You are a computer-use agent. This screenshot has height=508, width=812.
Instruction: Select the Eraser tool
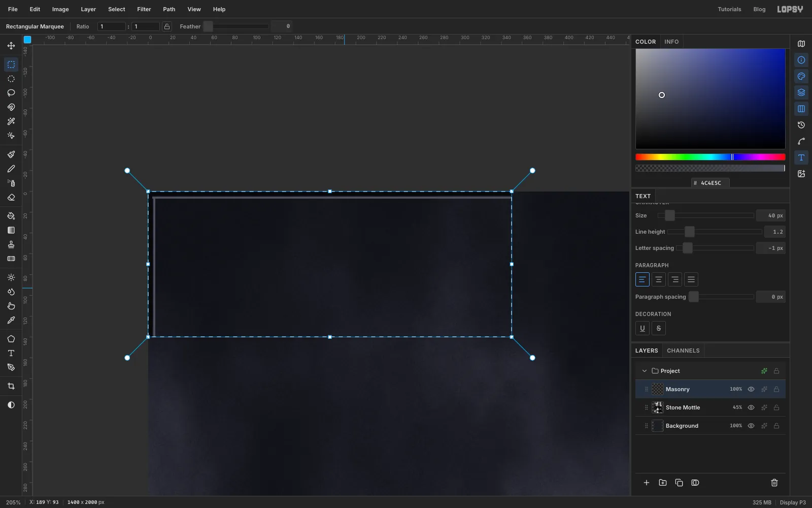tap(11, 197)
